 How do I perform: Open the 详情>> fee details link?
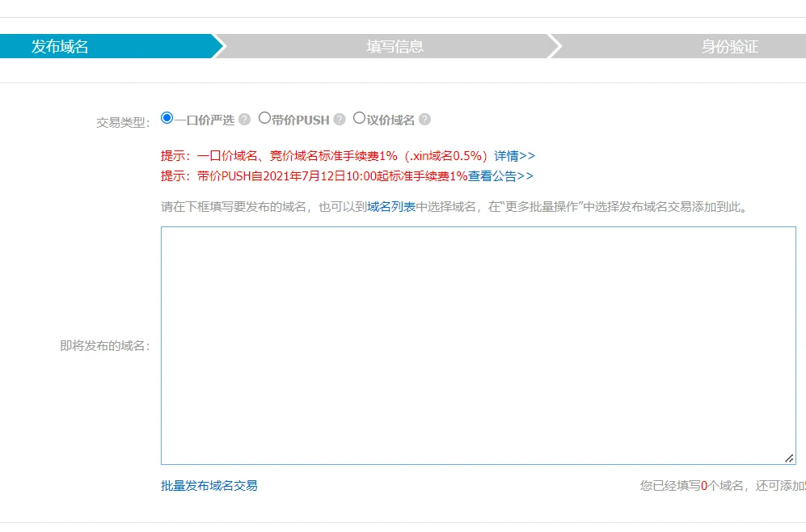(x=514, y=156)
